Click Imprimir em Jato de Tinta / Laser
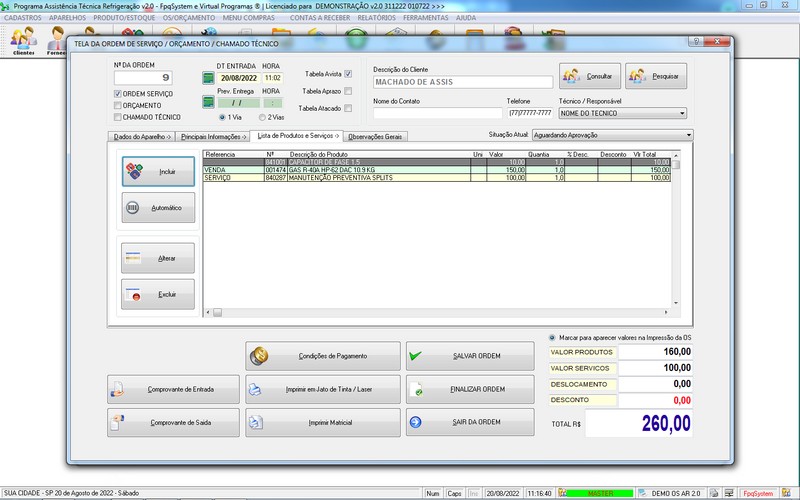The height and width of the screenshot is (500, 800). point(323,389)
